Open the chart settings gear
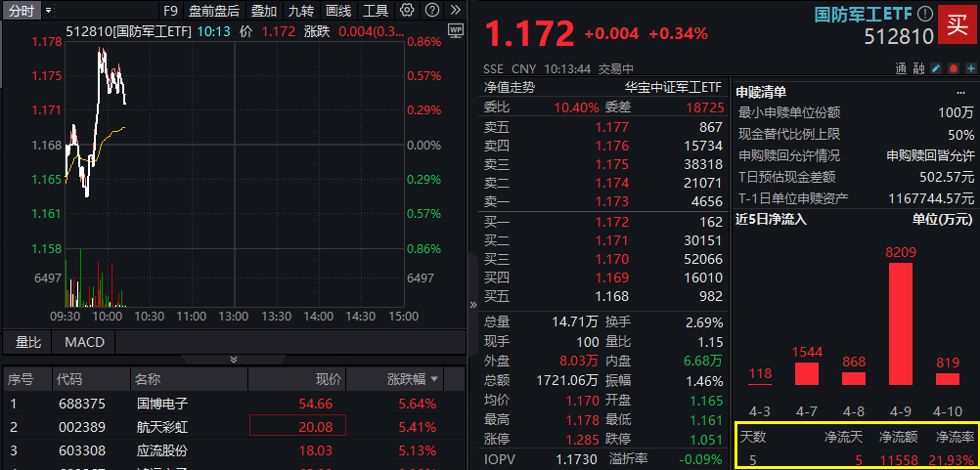Viewport: 980px width, 470px height. pos(407,10)
